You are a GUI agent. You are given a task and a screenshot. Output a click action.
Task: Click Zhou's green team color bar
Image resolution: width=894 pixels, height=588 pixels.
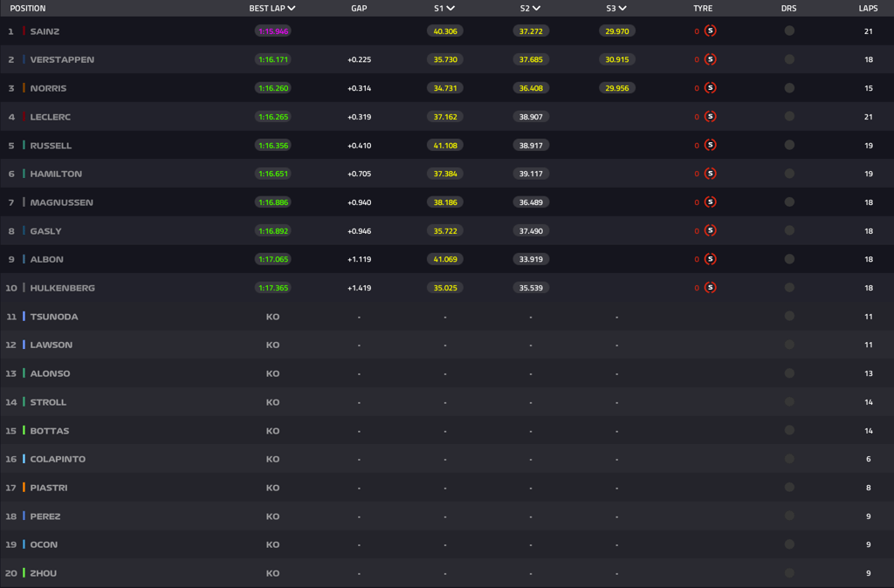tap(24, 572)
